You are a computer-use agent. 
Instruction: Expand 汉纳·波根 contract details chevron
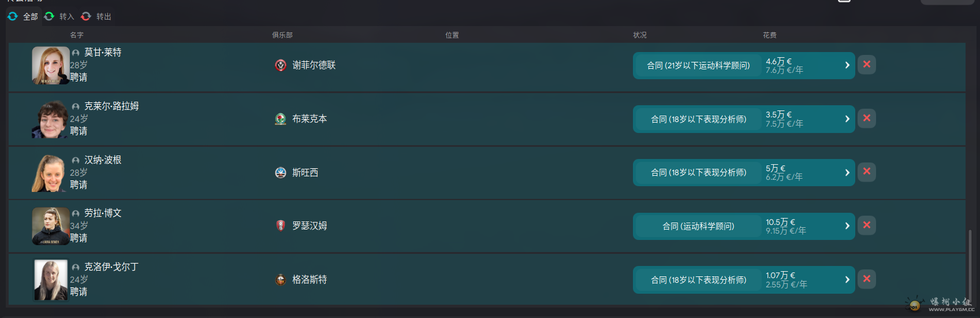click(847, 172)
